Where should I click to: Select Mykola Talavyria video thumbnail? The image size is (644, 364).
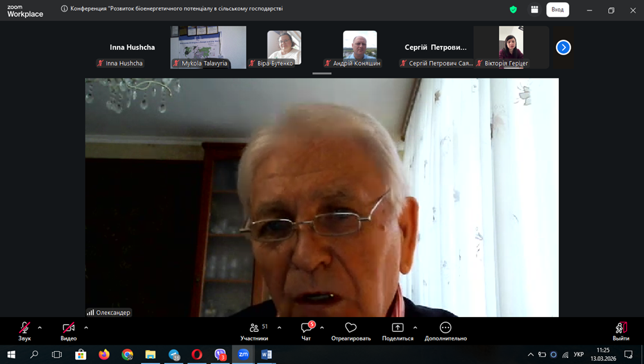[x=208, y=48]
